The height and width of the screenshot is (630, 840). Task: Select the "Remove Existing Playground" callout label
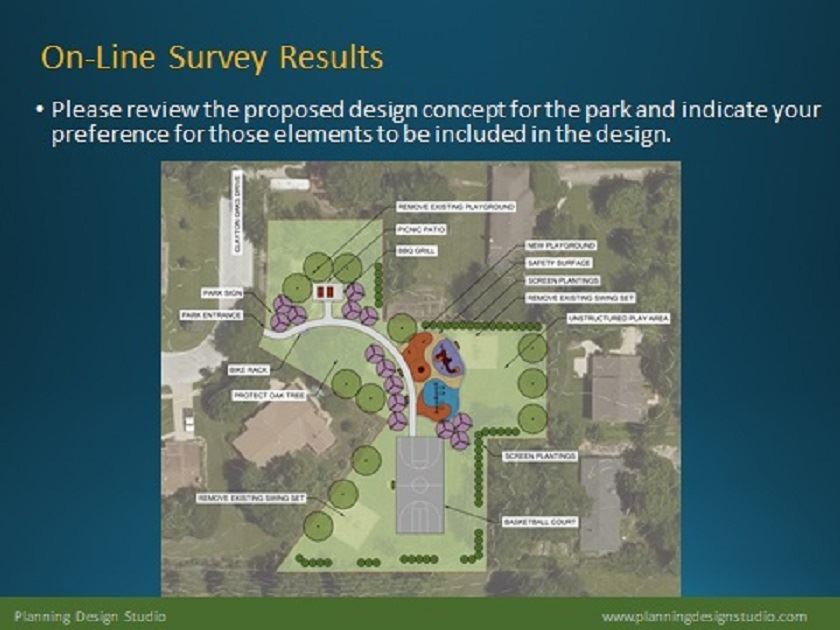tap(456, 206)
